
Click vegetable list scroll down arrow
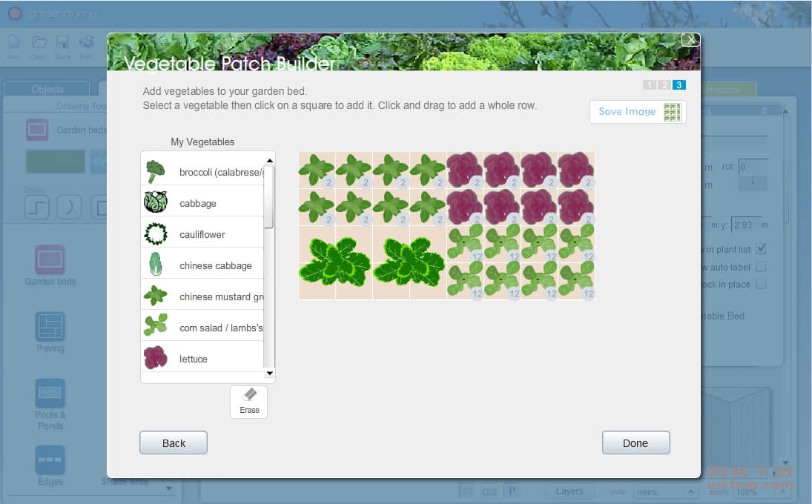click(x=269, y=373)
